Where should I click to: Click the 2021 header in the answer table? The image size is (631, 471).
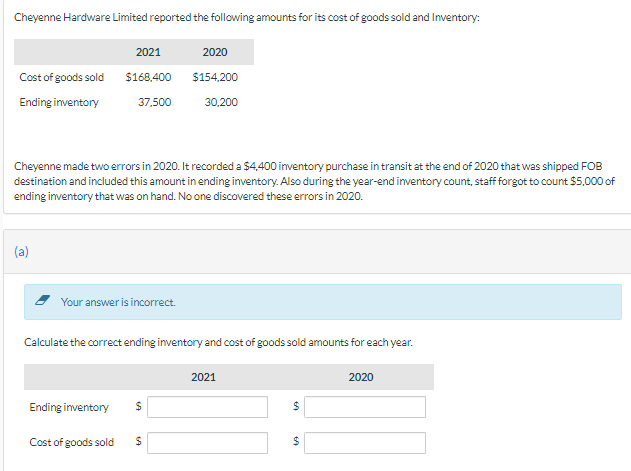pyautogui.click(x=203, y=377)
